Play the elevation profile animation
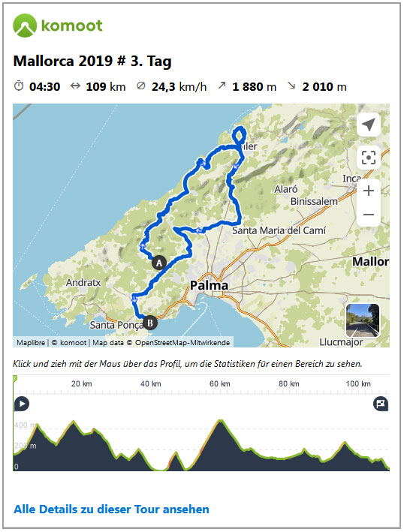This screenshot has width=404, height=532. 22,404
